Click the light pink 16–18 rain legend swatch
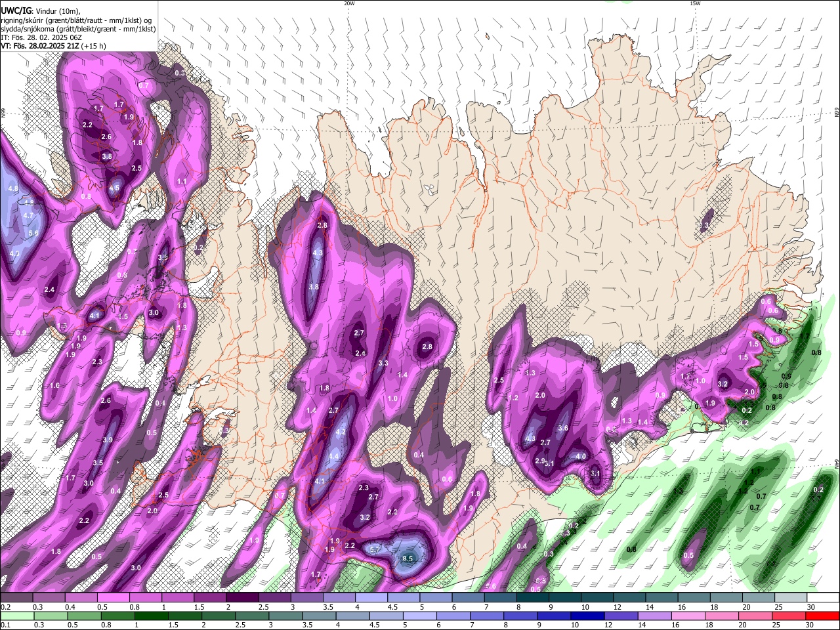840x630 pixels. (x=689, y=616)
